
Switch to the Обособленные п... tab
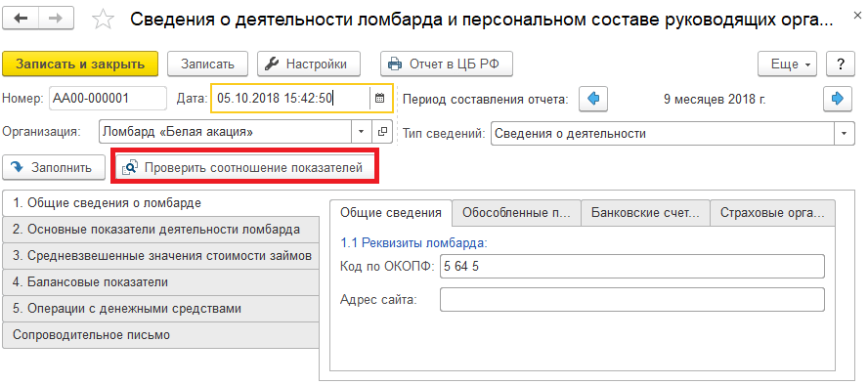click(x=516, y=213)
